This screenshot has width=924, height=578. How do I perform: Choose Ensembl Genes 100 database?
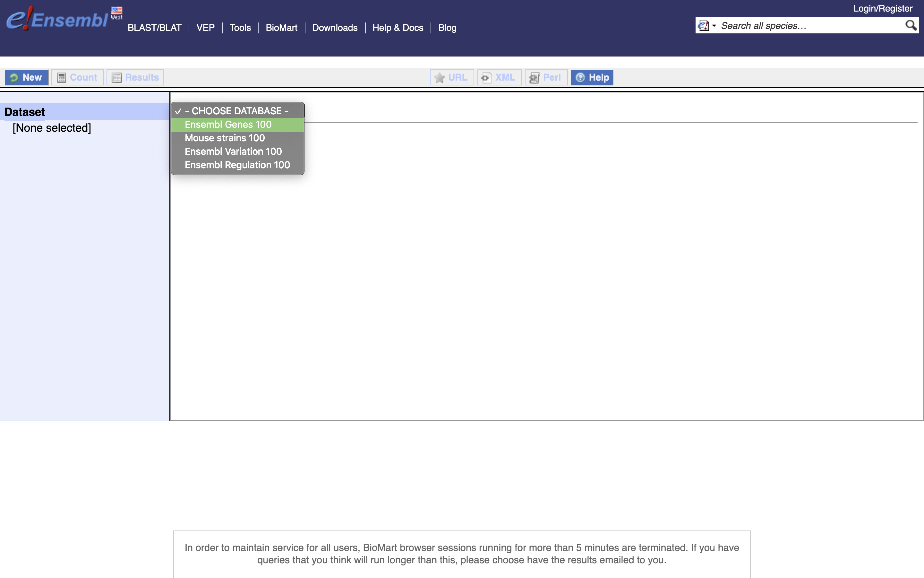[x=237, y=125]
